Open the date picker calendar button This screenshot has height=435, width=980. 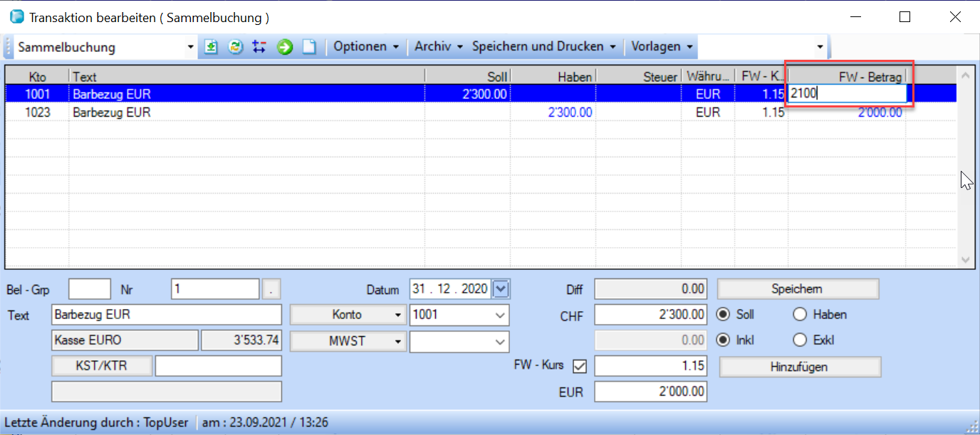coord(501,289)
